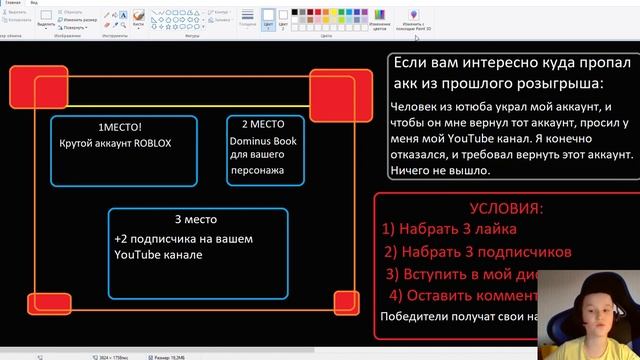
Task: Click the webcam video overlay
Action: [x=589, y=315]
